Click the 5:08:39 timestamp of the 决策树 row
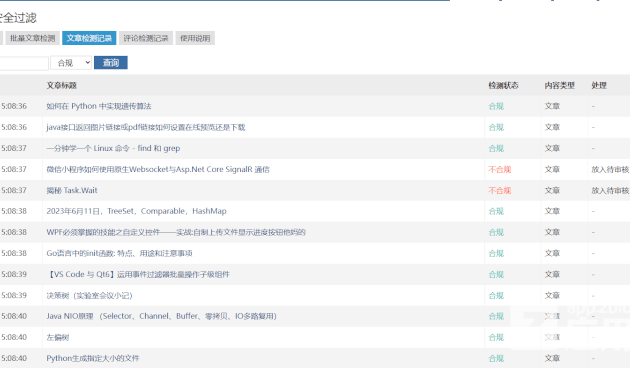 pyautogui.click(x=14, y=295)
